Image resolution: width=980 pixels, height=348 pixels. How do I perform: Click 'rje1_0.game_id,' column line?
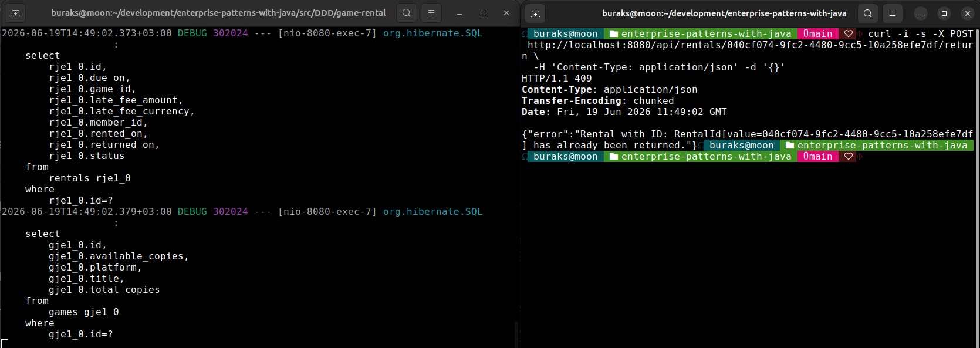pyautogui.click(x=93, y=89)
